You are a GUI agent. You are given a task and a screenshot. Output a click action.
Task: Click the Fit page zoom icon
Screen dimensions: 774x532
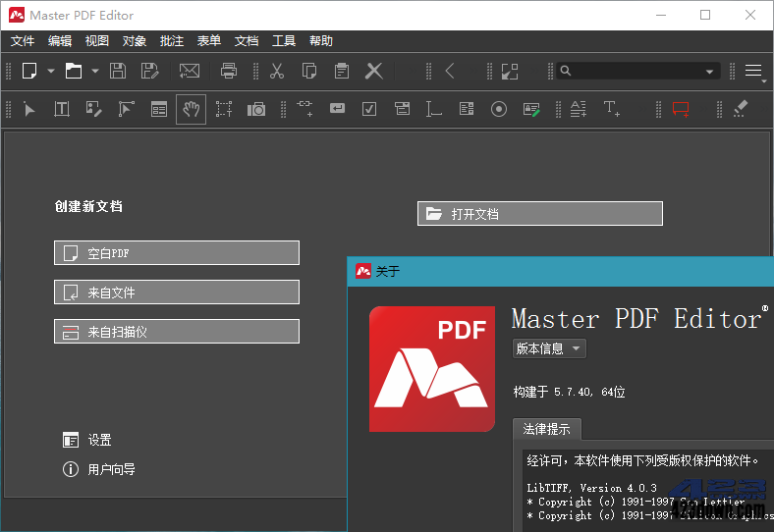point(510,71)
